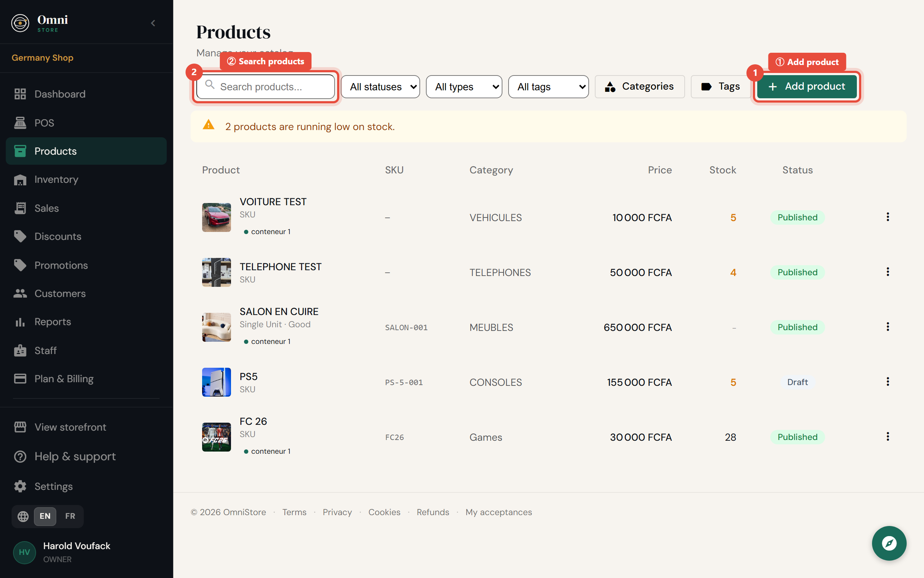The image size is (924, 578).
Task: Click the TELEPHONE TEST product thumbnail
Action: tap(217, 272)
